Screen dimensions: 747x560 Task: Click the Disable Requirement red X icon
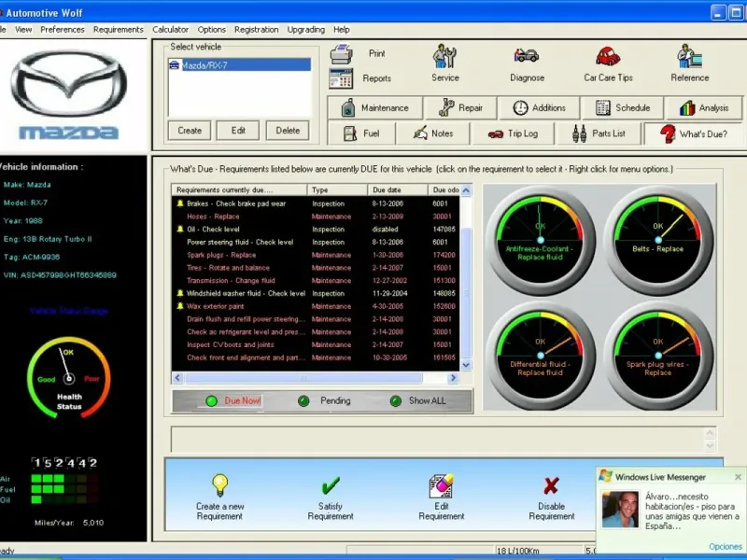tap(551, 484)
